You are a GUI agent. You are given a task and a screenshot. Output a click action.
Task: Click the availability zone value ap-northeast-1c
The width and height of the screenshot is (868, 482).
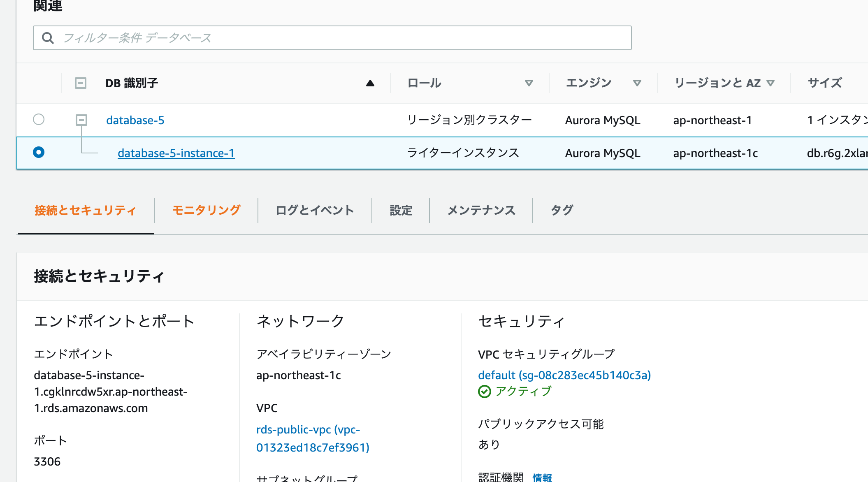299,375
